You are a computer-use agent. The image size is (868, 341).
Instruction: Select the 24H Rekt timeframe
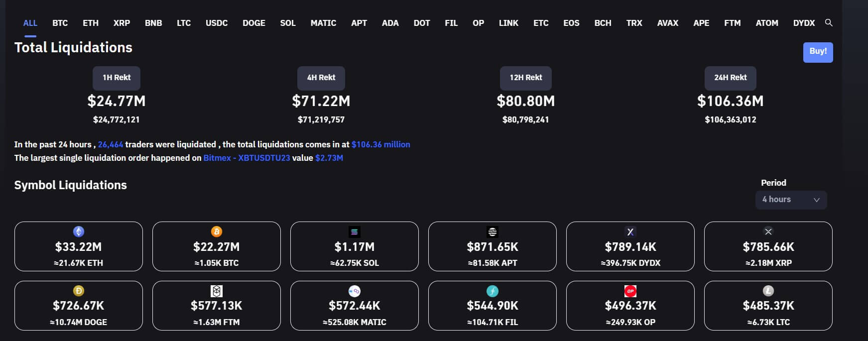730,78
